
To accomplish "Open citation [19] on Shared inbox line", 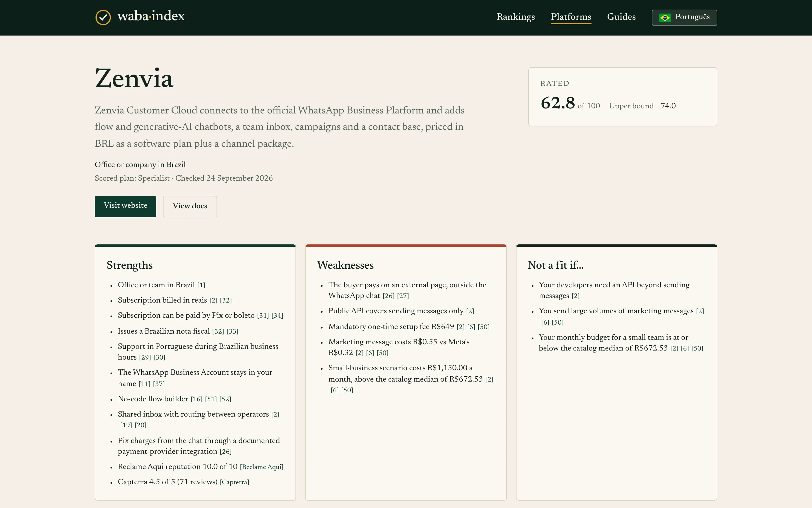I will pyautogui.click(x=126, y=425).
